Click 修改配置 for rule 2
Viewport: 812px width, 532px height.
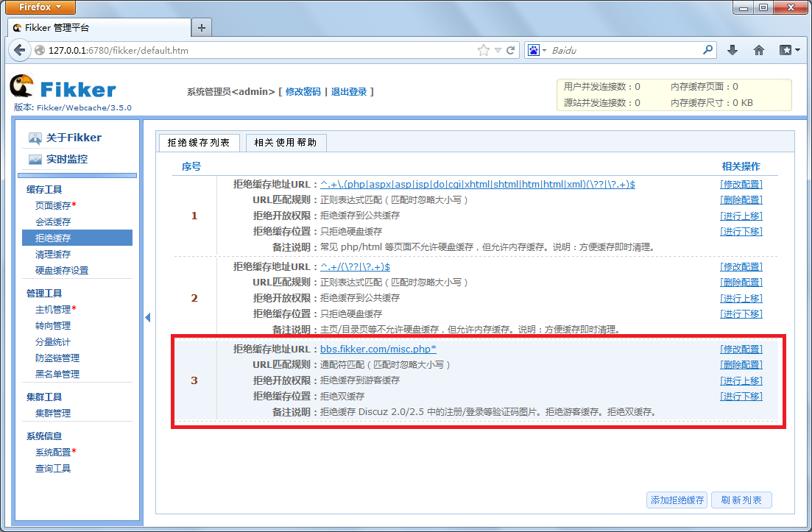click(741, 266)
